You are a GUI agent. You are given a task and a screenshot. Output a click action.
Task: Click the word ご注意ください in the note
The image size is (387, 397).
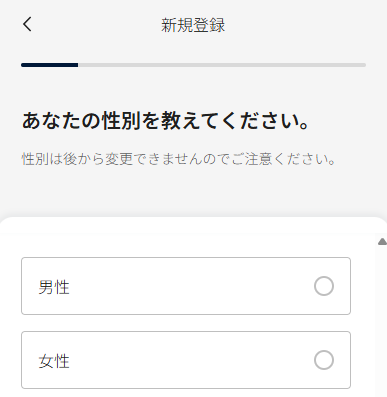[x=281, y=159]
